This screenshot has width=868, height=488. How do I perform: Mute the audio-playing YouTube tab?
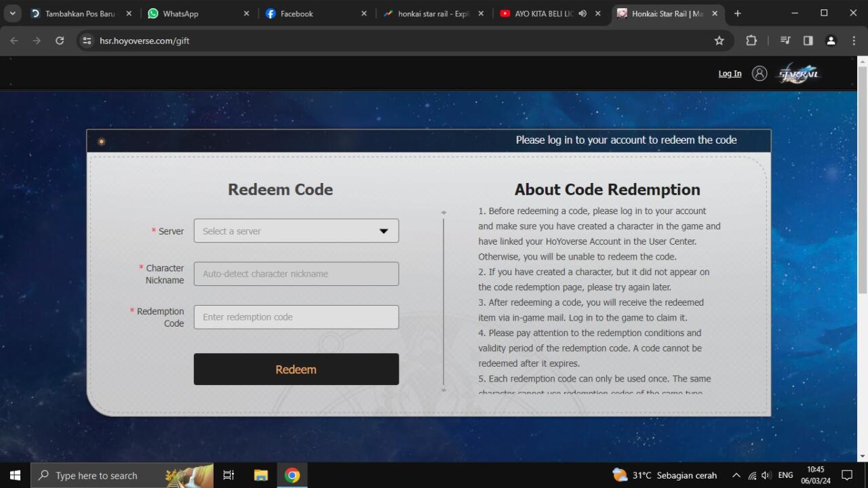[583, 14]
